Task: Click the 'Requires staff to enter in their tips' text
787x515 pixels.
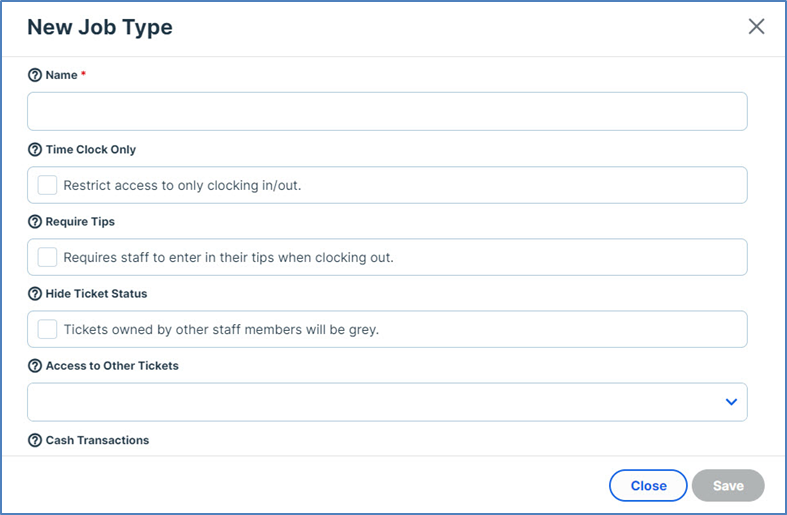Action: pyautogui.click(x=228, y=258)
